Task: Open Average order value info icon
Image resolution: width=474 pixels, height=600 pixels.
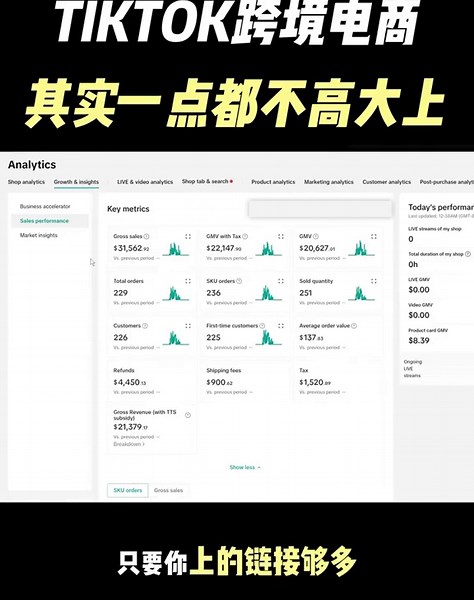Action: [354, 326]
